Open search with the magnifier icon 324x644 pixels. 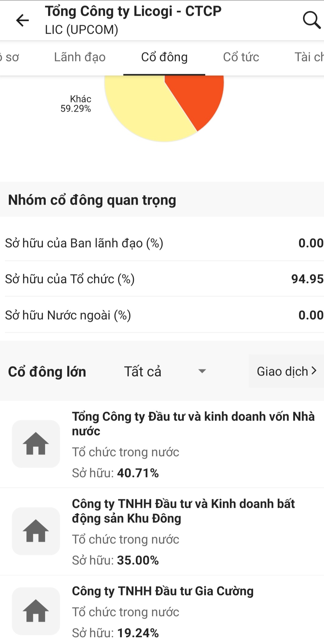point(311,20)
